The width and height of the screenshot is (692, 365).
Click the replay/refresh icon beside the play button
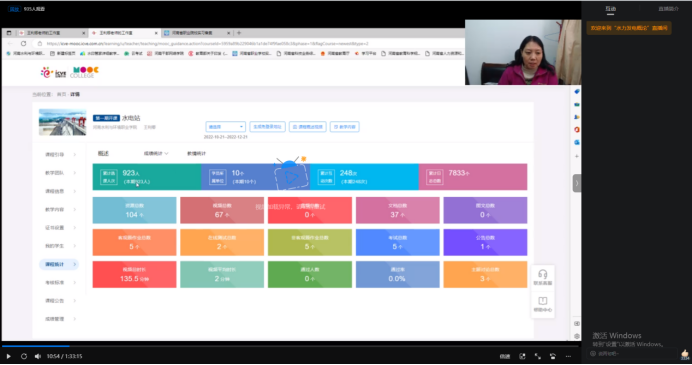coord(24,356)
